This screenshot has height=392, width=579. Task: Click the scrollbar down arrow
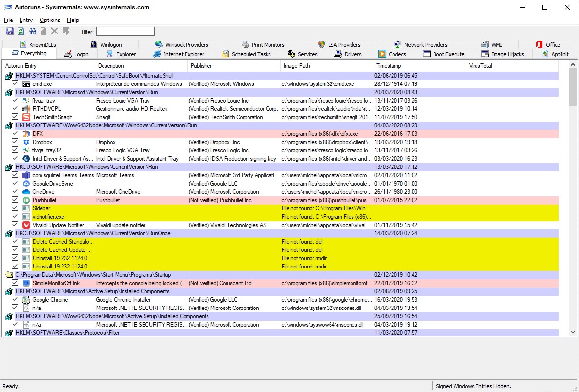[x=573, y=332]
